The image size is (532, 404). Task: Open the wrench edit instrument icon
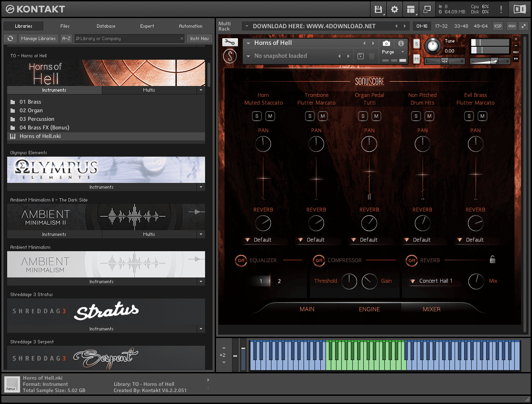[x=230, y=43]
